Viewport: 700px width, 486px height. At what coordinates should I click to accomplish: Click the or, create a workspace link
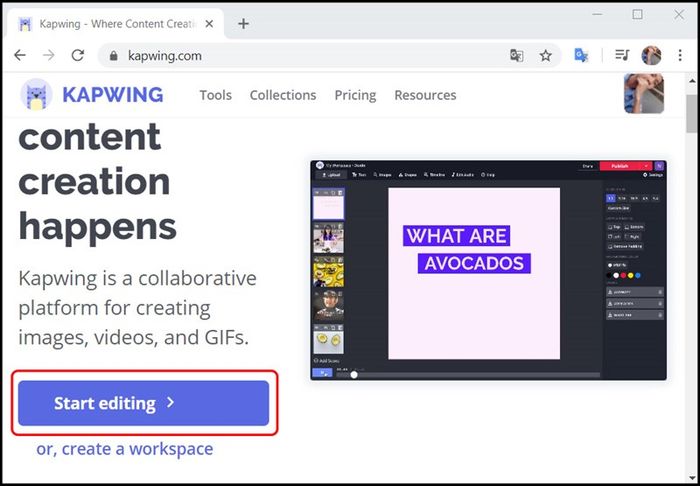pyautogui.click(x=125, y=449)
